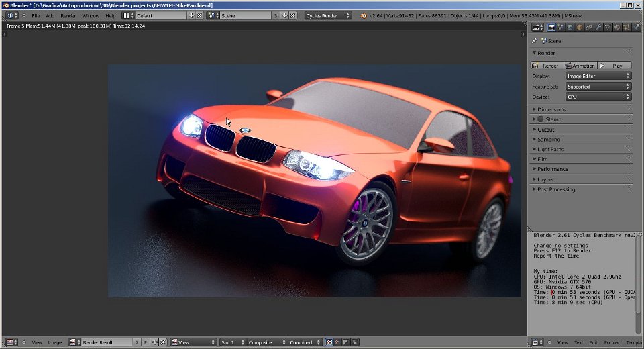Switch to Modifiers wrench tab icon
Screen dimensions: 644x349
point(598,28)
